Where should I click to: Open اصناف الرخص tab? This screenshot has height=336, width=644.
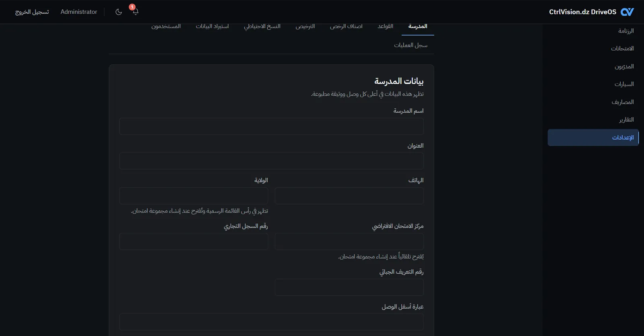pyautogui.click(x=346, y=27)
